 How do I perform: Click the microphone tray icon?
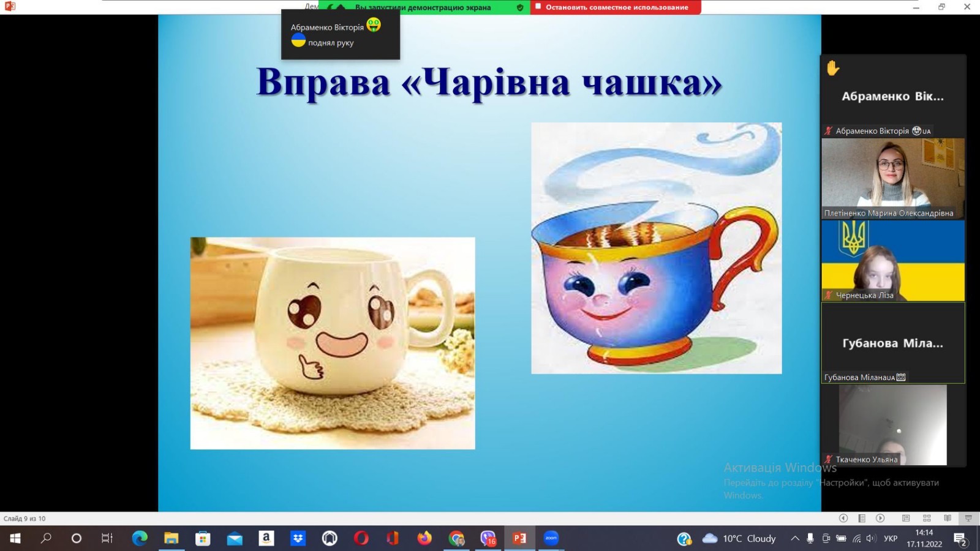(810, 539)
